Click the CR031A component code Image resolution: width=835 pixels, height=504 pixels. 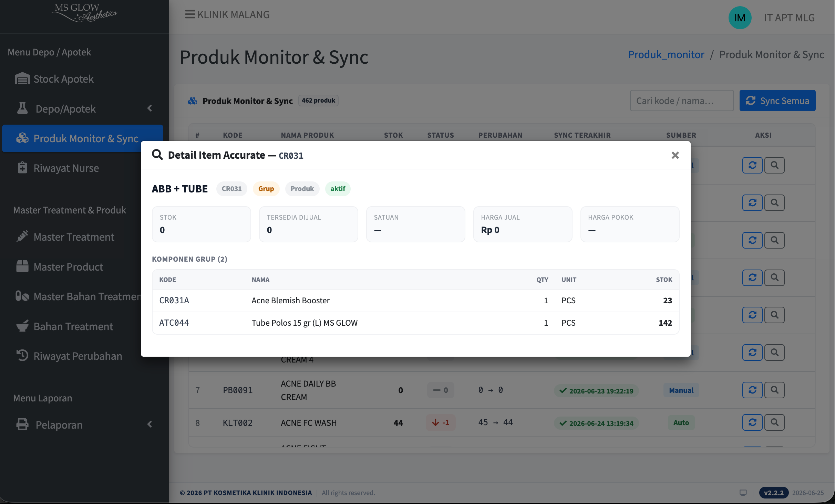click(174, 300)
